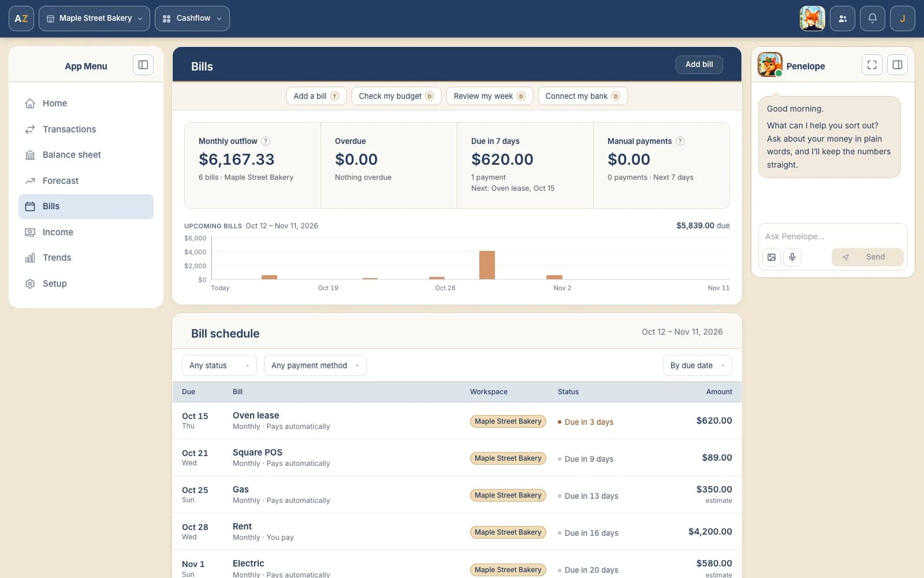924x578 pixels.
Task: Click Penelope's avatar in chat panel
Action: coord(770,65)
